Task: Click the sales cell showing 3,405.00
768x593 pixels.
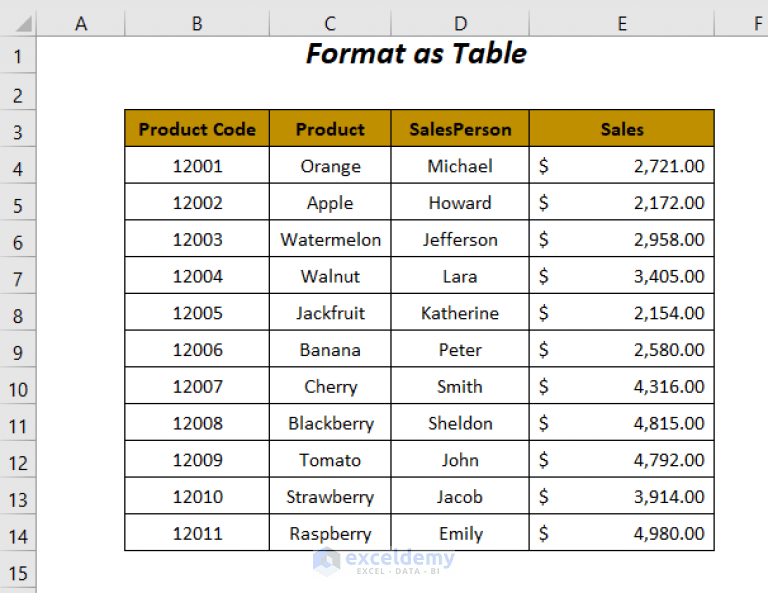Action: coord(622,276)
